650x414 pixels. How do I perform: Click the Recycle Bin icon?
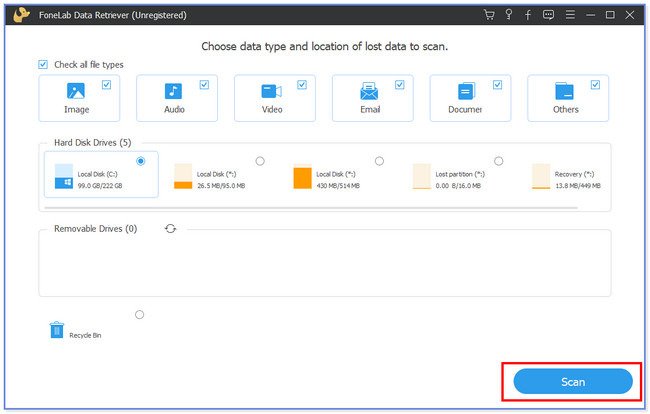coord(57,330)
